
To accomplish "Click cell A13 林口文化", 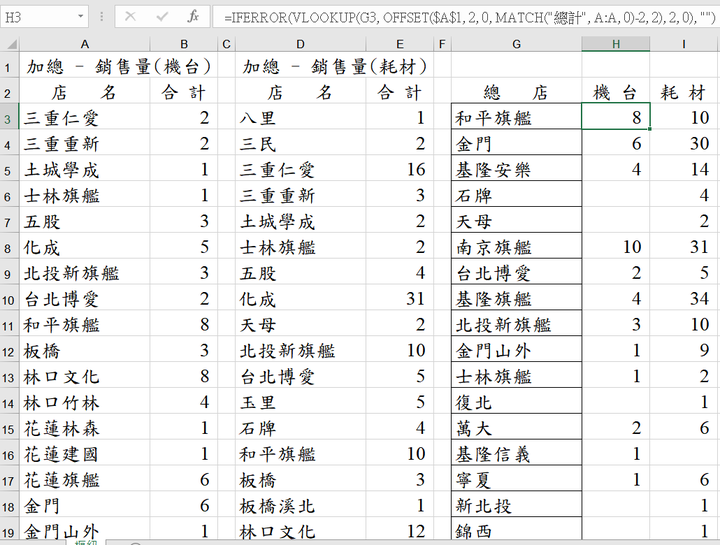I will [x=84, y=377].
